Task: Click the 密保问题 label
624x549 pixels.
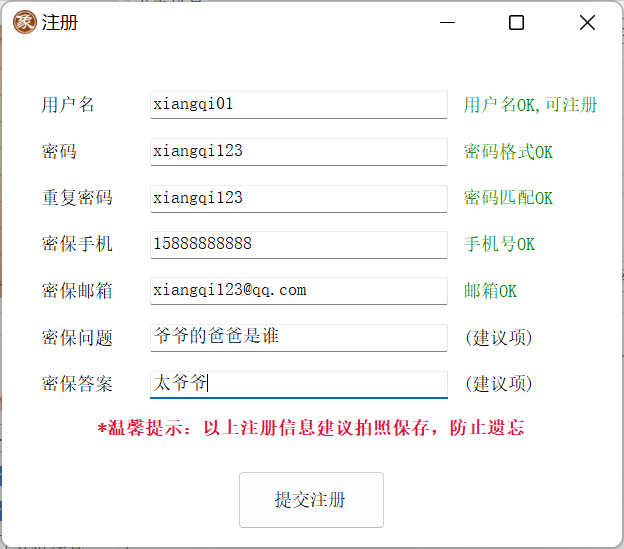Action: tap(77, 338)
